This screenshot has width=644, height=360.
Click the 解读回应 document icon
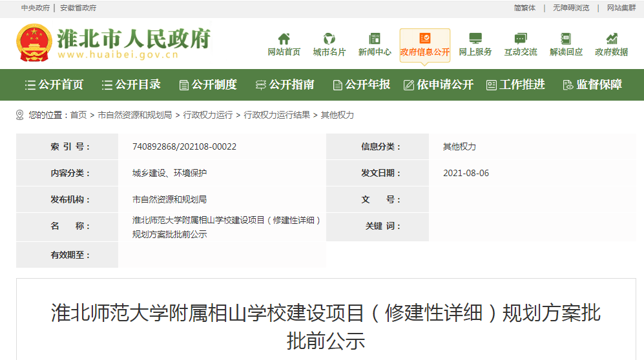[566, 39]
